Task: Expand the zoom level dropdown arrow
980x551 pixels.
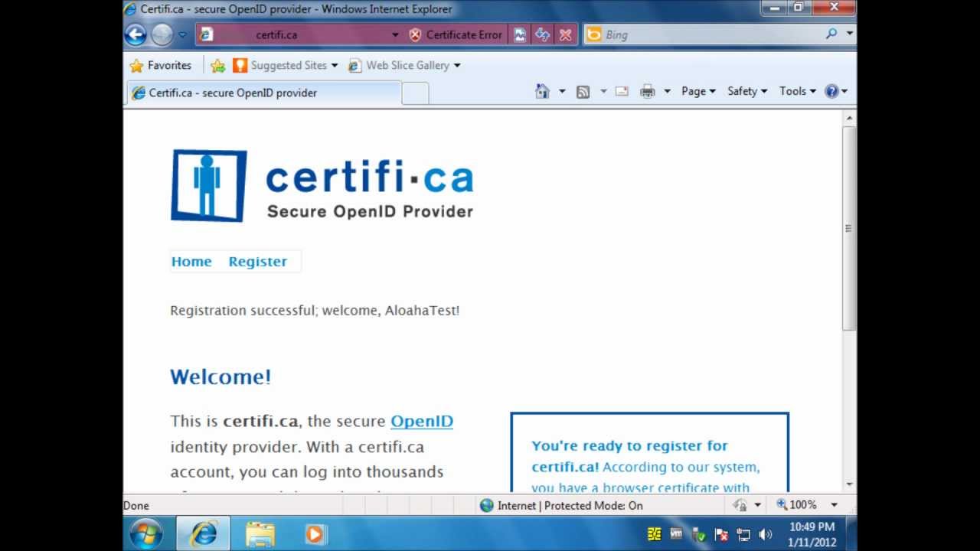Action: [834, 505]
